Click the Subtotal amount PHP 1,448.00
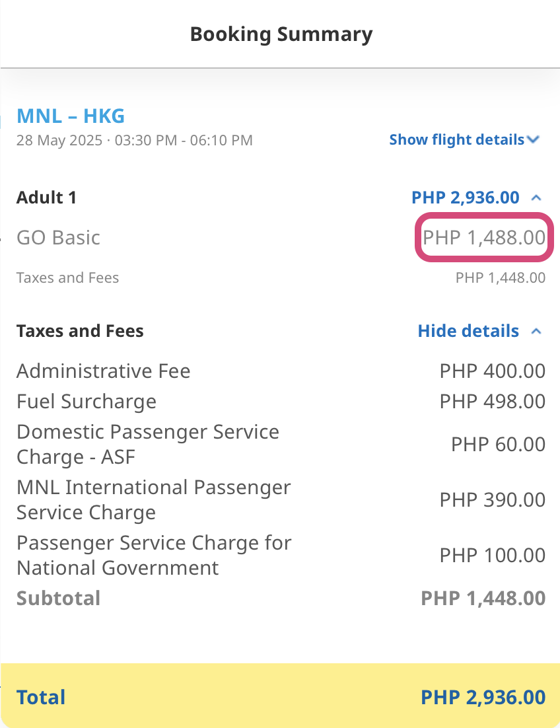The width and height of the screenshot is (560, 728). point(483,599)
